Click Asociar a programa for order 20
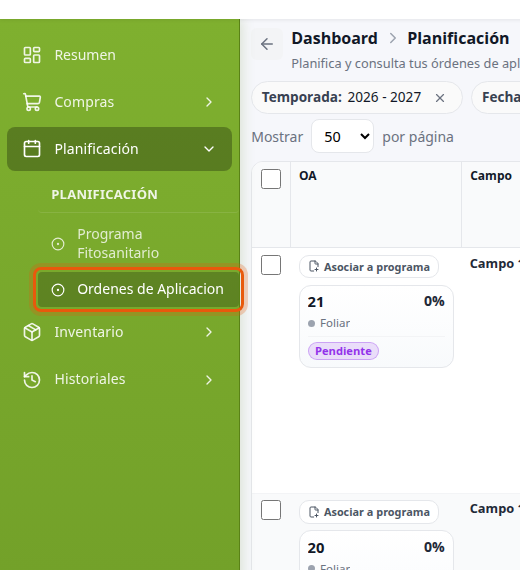Image resolution: width=520 pixels, height=570 pixels. click(369, 512)
